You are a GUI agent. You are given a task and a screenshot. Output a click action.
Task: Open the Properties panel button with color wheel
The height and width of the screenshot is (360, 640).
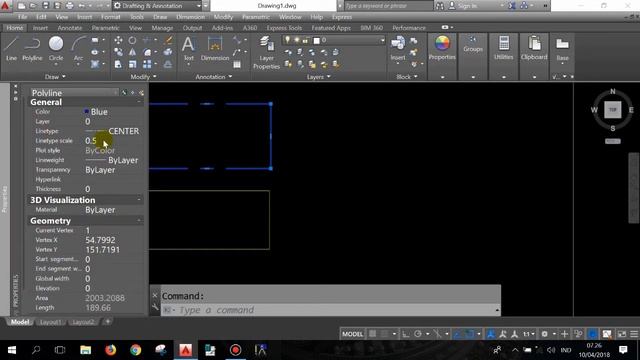[x=442, y=48]
